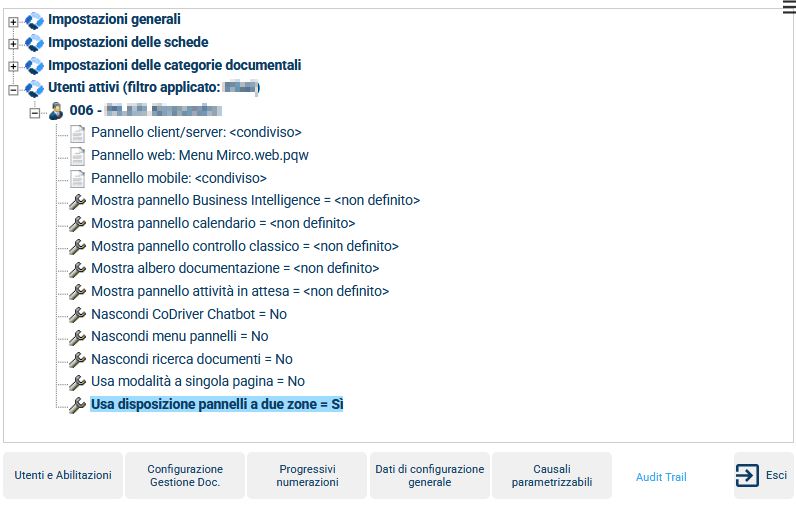Select Nascondi ricerca documenti = No setting

192,359
